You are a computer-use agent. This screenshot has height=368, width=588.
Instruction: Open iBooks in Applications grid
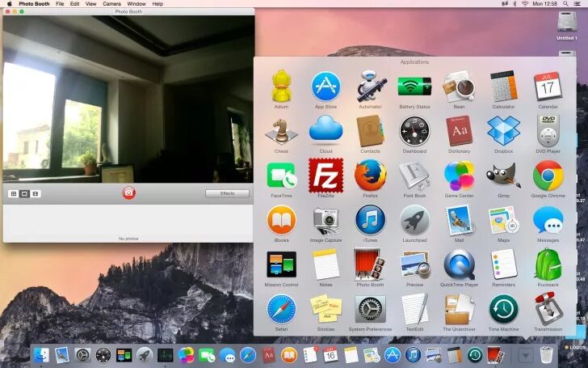pyautogui.click(x=281, y=220)
